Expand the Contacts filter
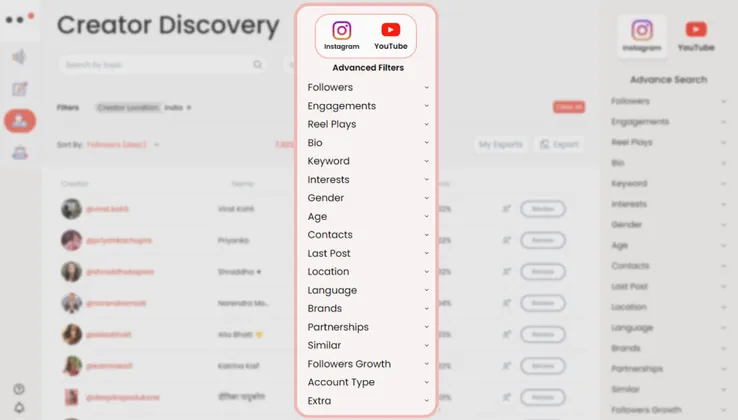Image resolution: width=738 pixels, height=420 pixels. [x=368, y=234]
